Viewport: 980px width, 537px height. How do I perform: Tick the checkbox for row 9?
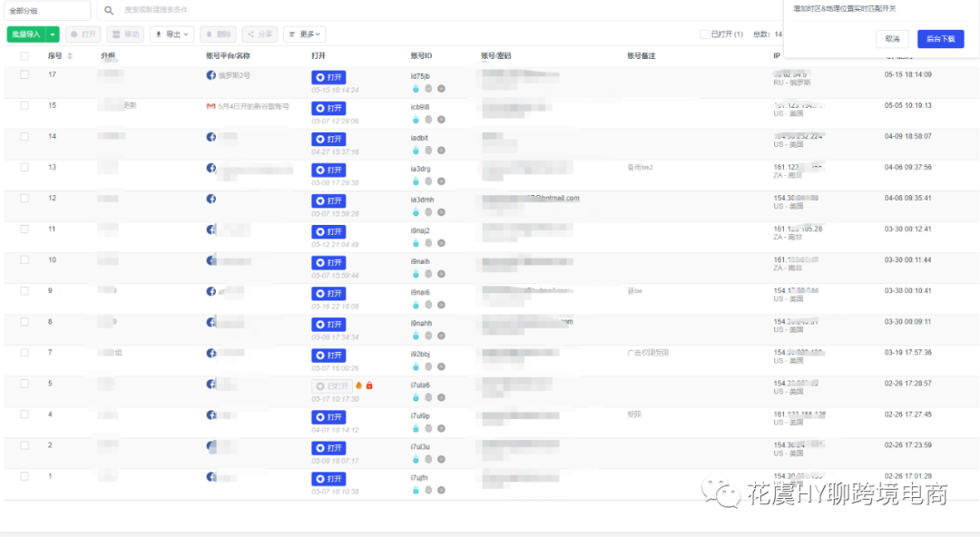click(x=24, y=290)
